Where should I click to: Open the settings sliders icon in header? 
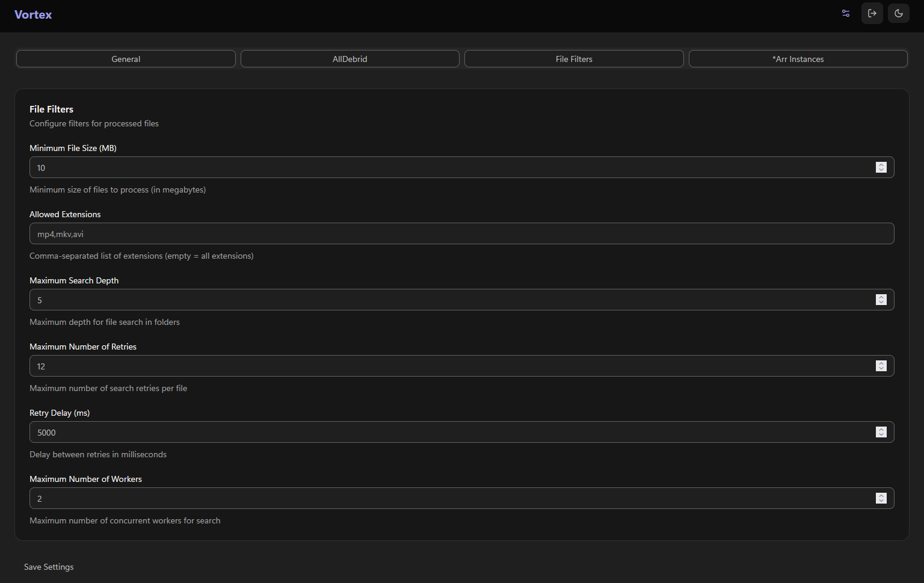coord(845,13)
